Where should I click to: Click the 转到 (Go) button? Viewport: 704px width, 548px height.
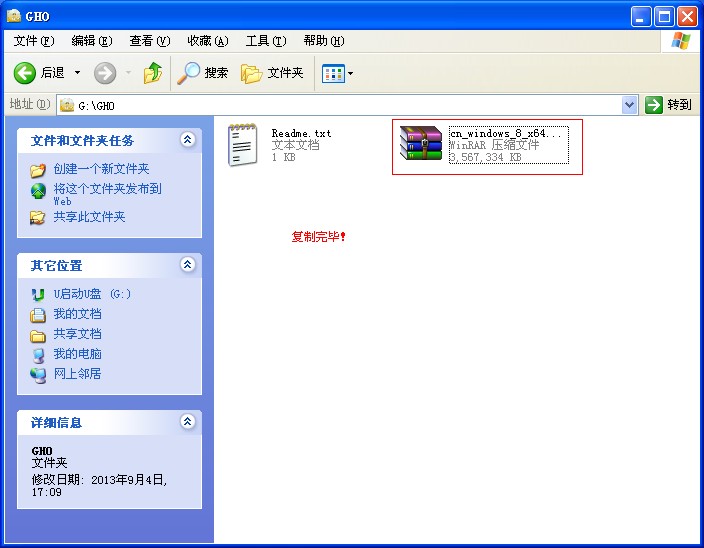point(669,105)
